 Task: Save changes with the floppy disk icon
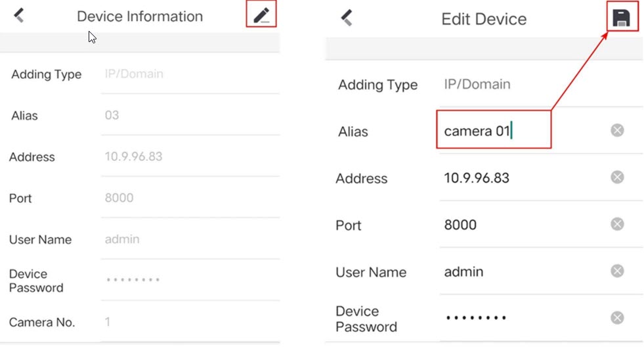coord(620,18)
